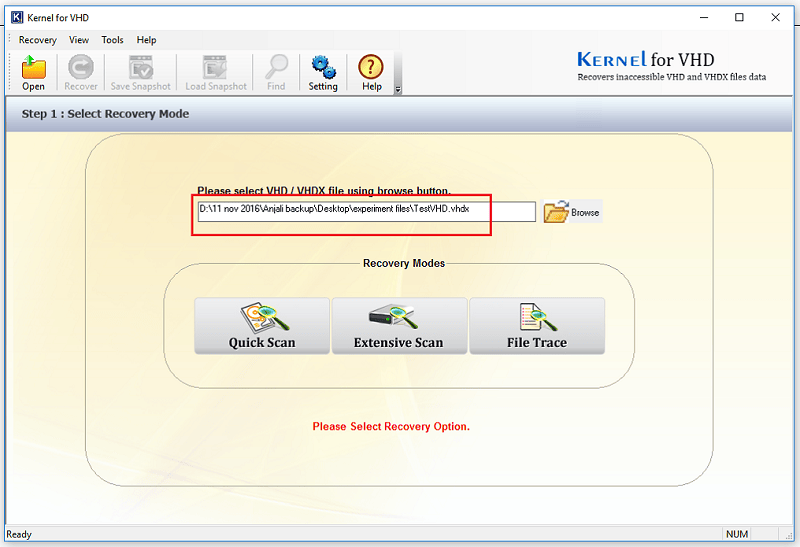This screenshot has width=800, height=547.
Task: Click the Help question mark icon
Action: pos(371,73)
